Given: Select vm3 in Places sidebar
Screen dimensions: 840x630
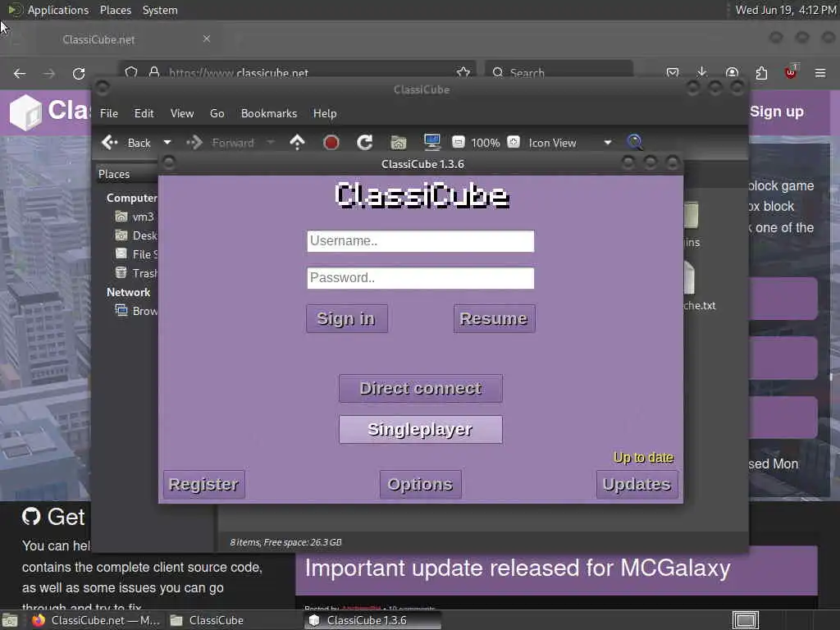Looking at the screenshot, I should pyautogui.click(x=135, y=217).
